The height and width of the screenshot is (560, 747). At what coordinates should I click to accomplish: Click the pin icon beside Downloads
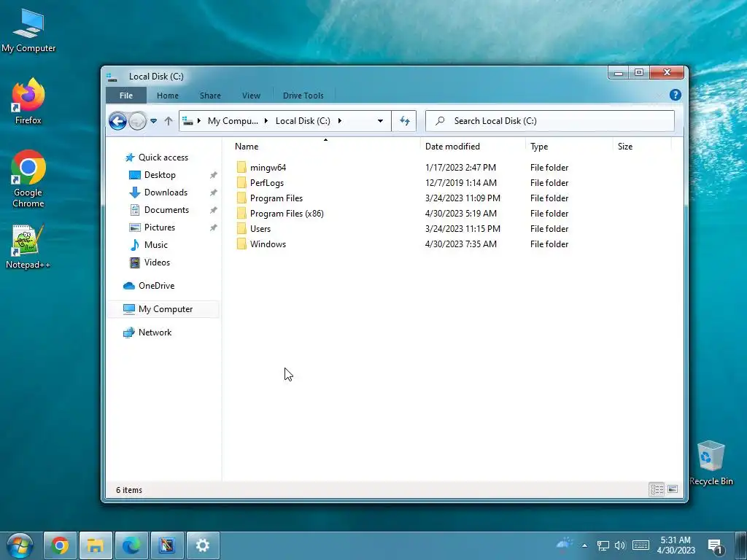(214, 192)
